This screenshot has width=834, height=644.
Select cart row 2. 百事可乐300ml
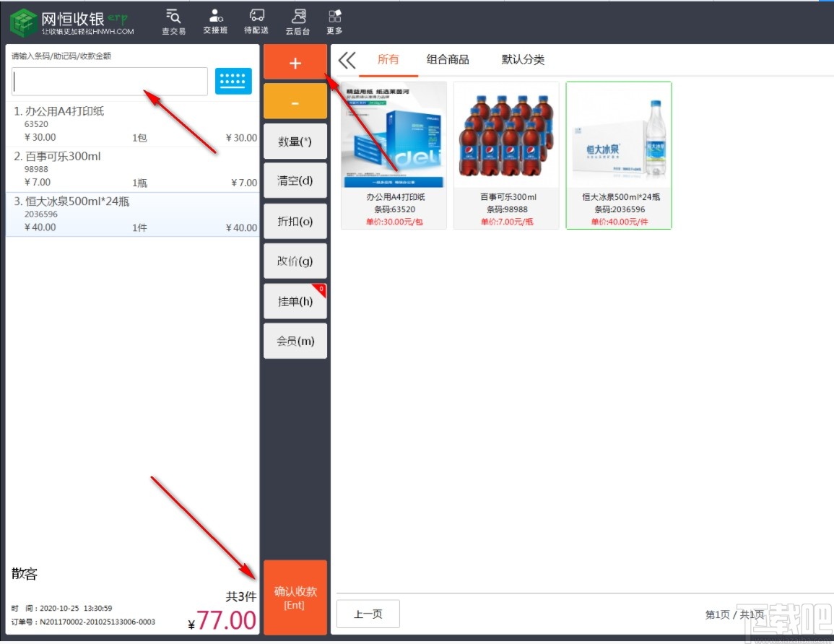(132, 170)
